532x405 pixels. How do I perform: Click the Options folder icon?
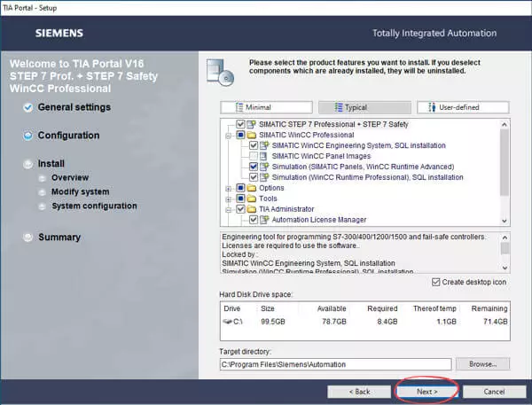pyautogui.click(x=252, y=188)
